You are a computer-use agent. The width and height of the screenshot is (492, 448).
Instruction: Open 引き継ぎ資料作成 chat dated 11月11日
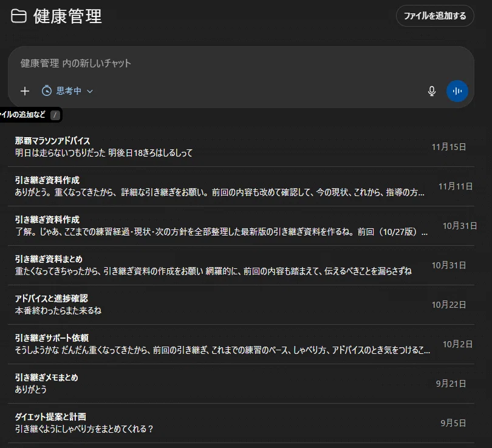[241, 186]
